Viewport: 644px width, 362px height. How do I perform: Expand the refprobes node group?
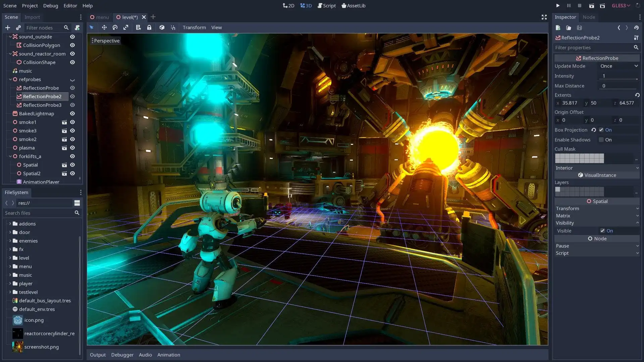(10, 79)
